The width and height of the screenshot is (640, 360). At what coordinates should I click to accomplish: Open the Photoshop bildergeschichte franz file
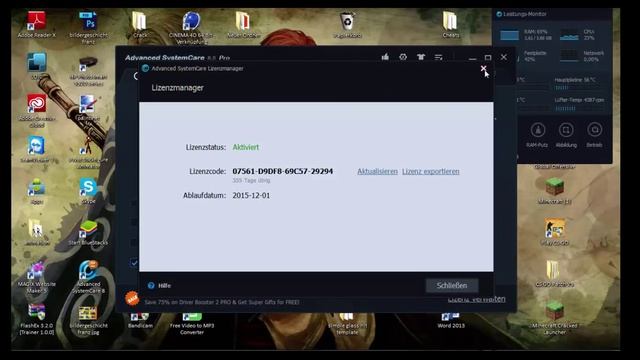click(88, 27)
